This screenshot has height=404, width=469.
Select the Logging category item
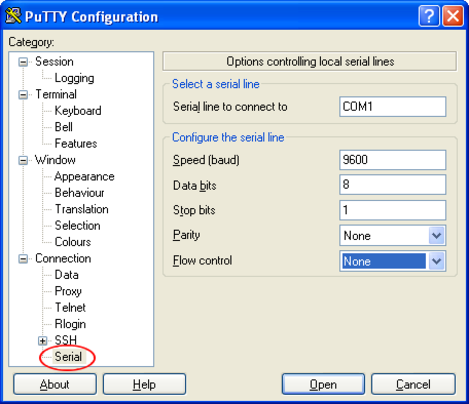click(x=74, y=78)
